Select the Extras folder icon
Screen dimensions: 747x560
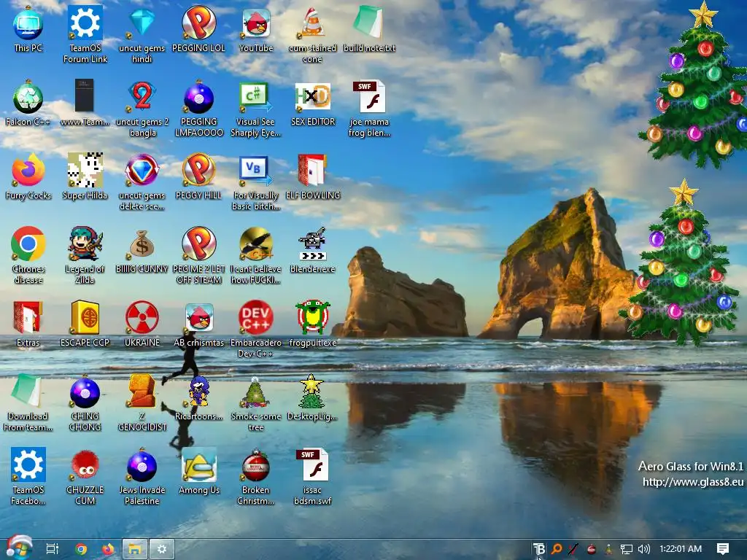(x=28, y=323)
